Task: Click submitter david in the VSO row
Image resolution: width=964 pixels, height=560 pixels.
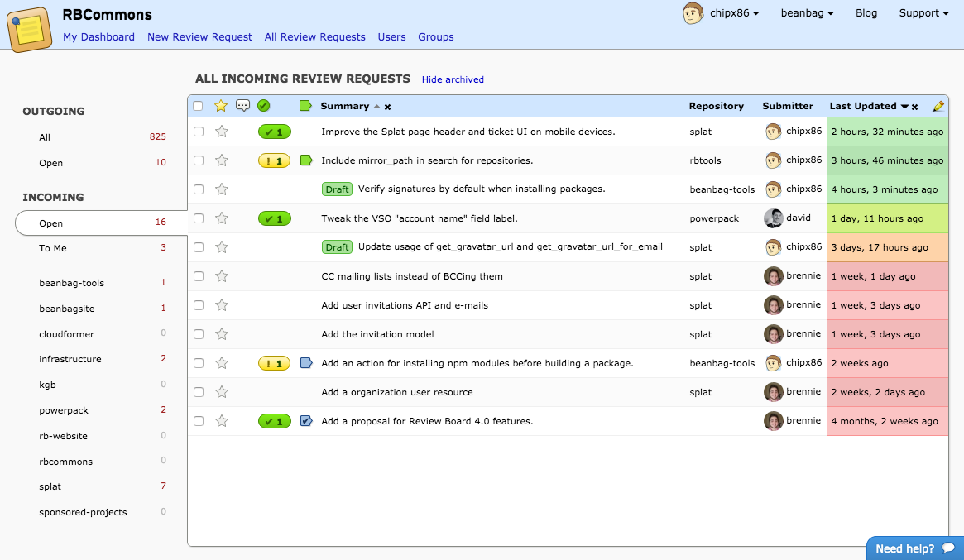Action: pos(799,218)
